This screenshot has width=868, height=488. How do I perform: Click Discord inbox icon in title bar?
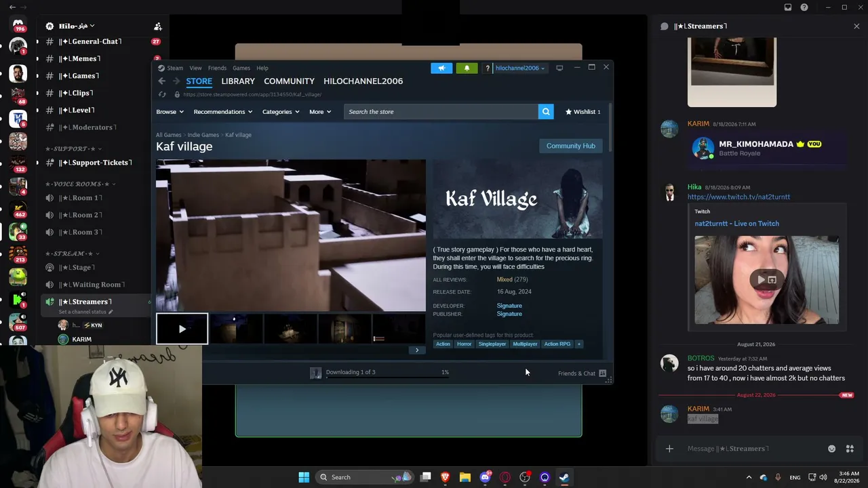click(788, 7)
